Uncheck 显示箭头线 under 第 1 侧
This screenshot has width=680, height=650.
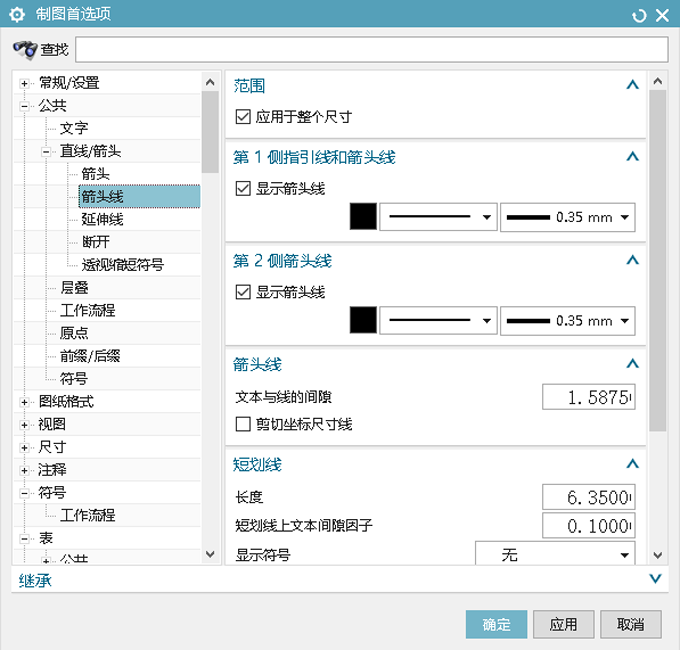click(243, 188)
